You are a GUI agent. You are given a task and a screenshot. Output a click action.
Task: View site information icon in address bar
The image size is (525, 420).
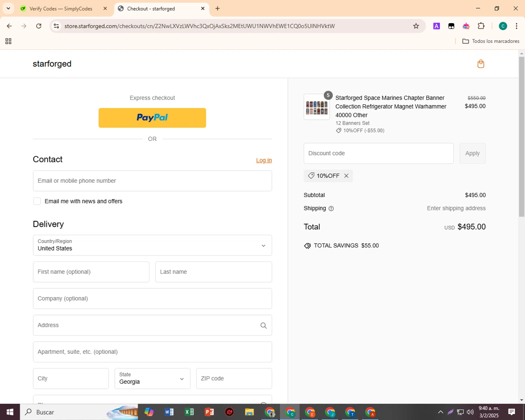56,26
